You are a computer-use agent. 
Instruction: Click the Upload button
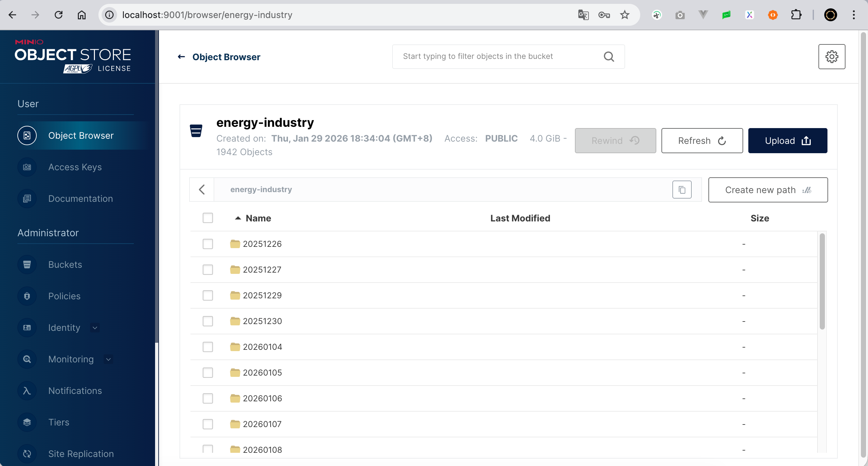point(787,141)
